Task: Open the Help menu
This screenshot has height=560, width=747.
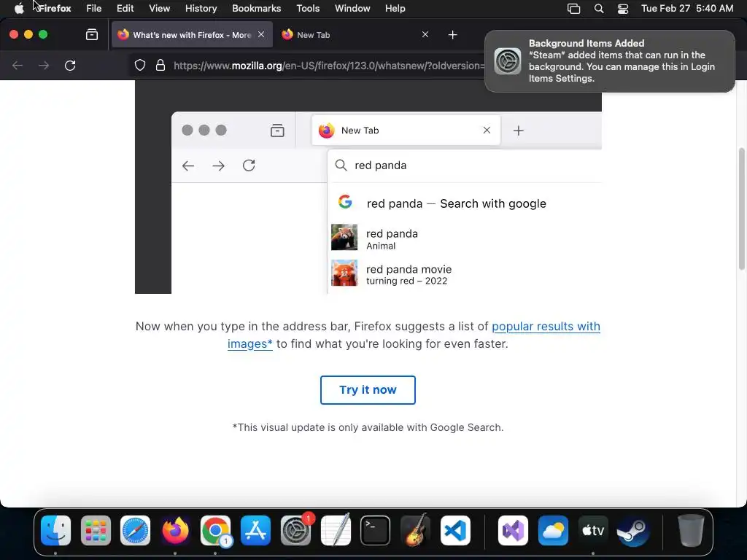Action: [x=395, y=9]
